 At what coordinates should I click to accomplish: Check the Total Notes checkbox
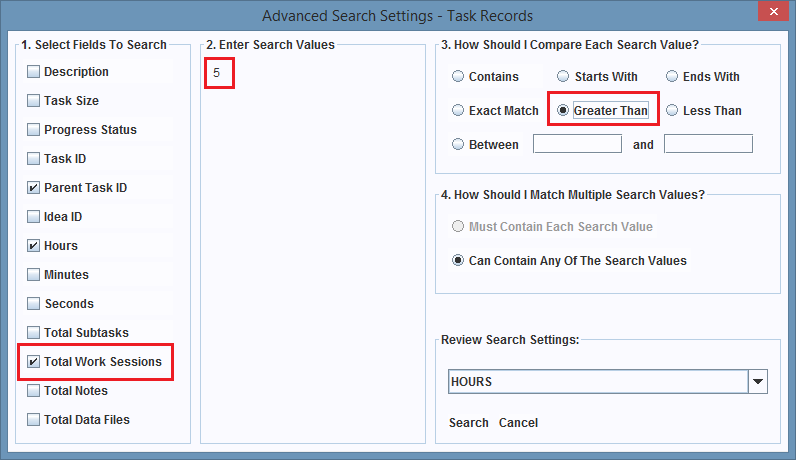[34, 391]
